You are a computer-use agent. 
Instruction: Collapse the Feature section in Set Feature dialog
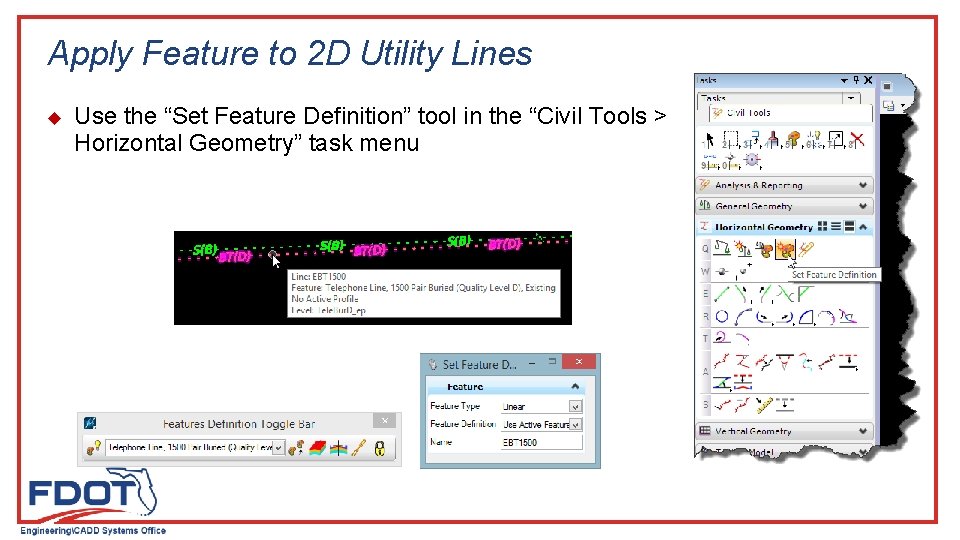click(575, 386)
